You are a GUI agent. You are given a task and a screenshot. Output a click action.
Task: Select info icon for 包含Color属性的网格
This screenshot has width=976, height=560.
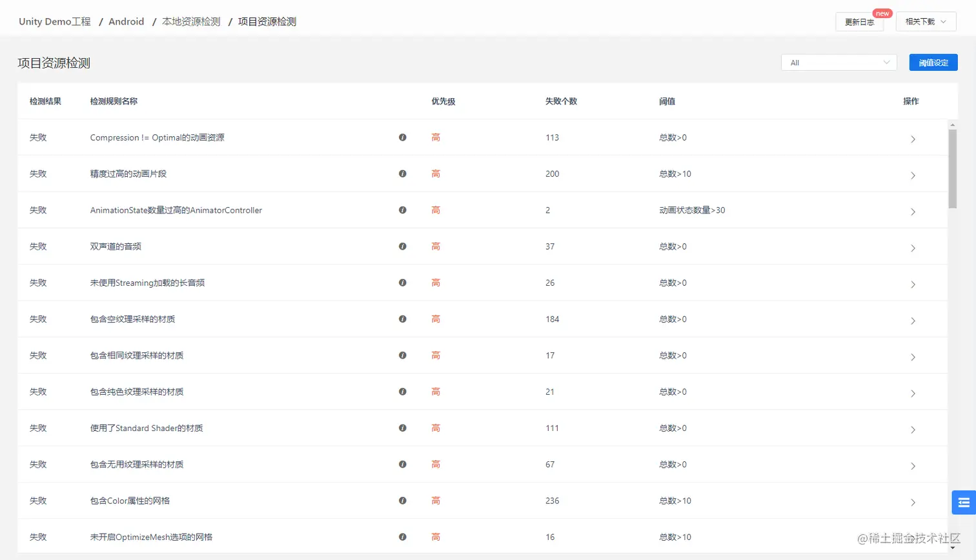(402, 500)
